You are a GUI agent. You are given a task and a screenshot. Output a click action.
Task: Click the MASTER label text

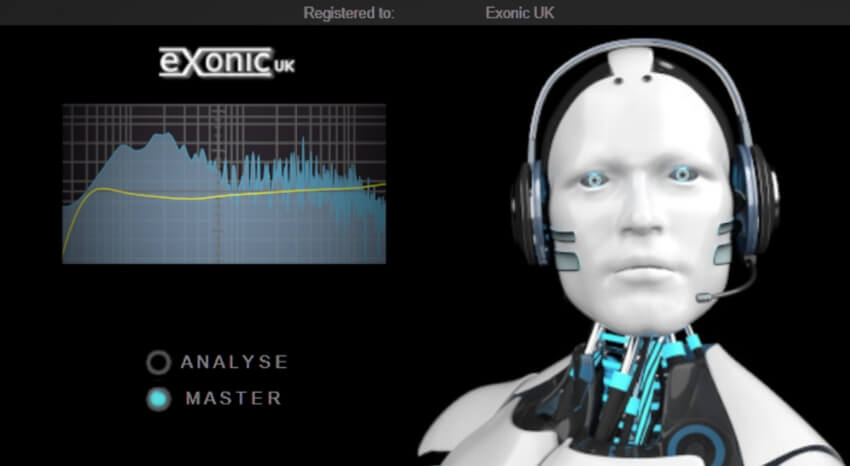click(x=234, y=398)
